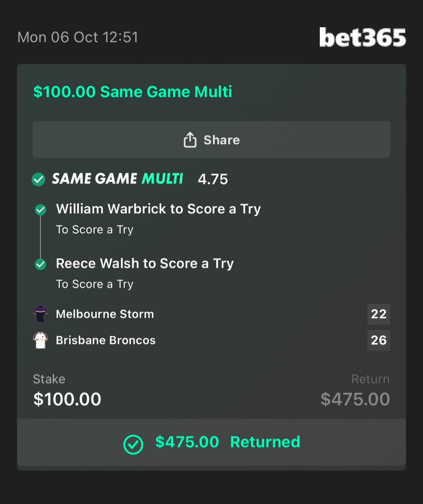Click the $100.00 stake amount
The height and width of the screenshot is (504, 423).
click(x=67, y=399)
